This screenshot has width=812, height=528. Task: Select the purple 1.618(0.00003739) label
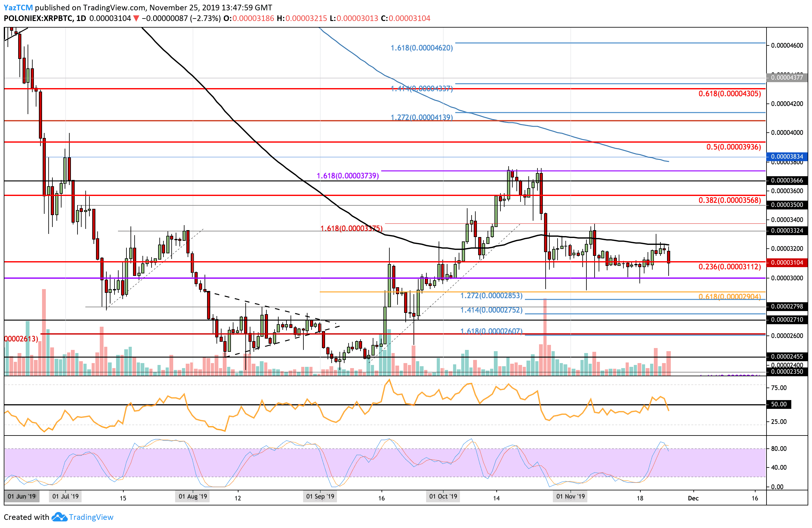(348, 176)
